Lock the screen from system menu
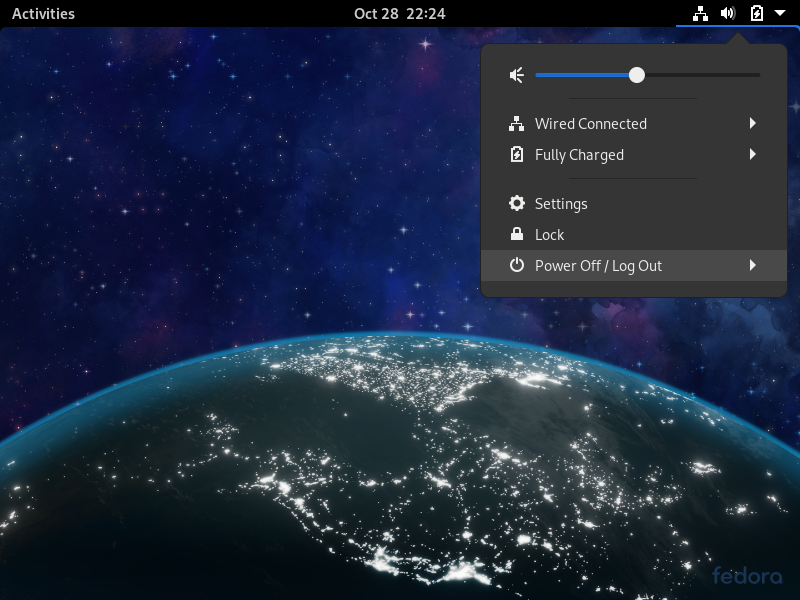The width and height of the screenshot is (800, 600). [x=634, y=235]
